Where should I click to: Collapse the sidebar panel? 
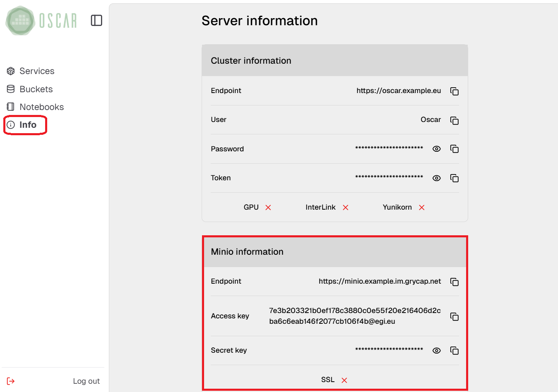pos(96,20)
